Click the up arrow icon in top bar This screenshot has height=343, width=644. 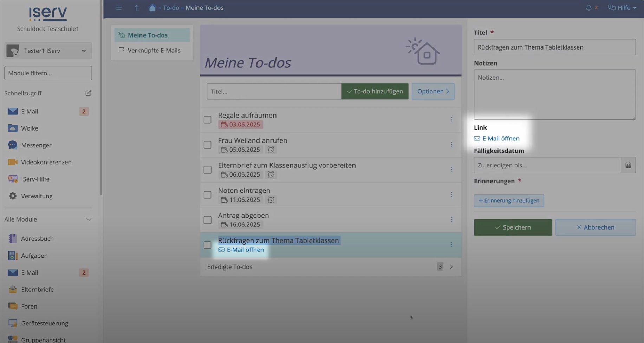137,8
